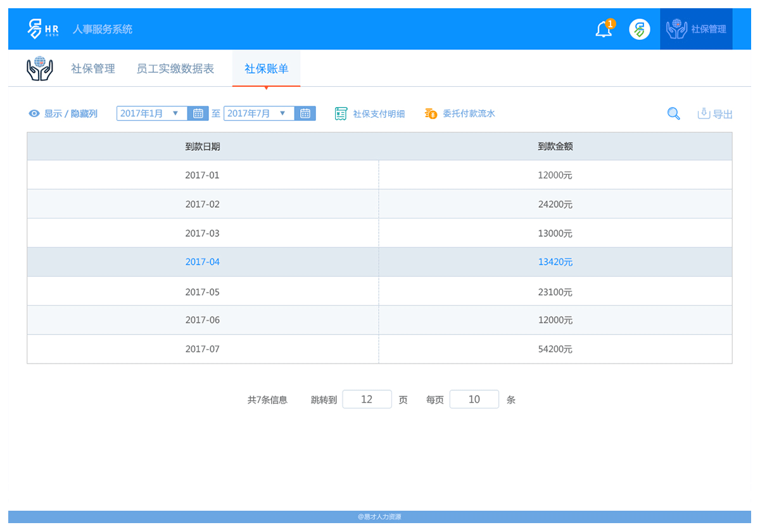Image resolution: width=760 pixels, height=532 pixels.
Task: Switch to 社保管理 tab
Action: [93, 69]
